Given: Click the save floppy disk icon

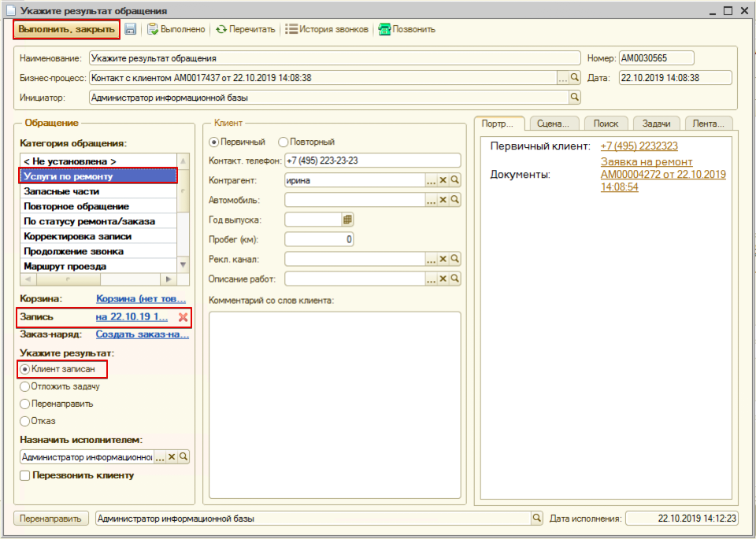Looking at the screenshot, I should [131, 29].
